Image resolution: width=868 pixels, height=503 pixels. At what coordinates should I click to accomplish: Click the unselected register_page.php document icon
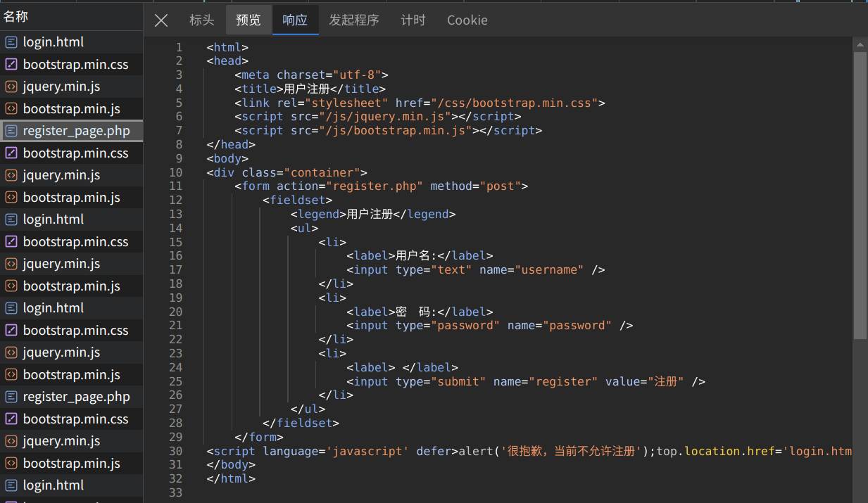(x=11, y=397)
